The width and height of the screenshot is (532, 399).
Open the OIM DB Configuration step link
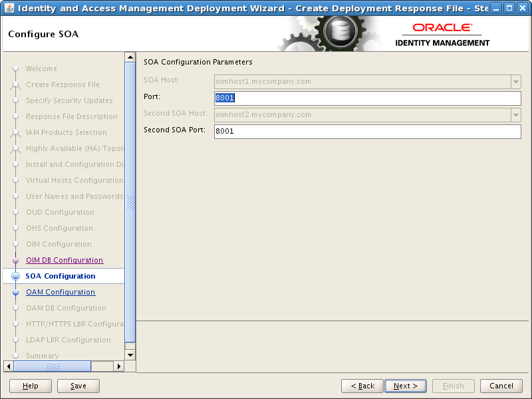click(65, 260)
